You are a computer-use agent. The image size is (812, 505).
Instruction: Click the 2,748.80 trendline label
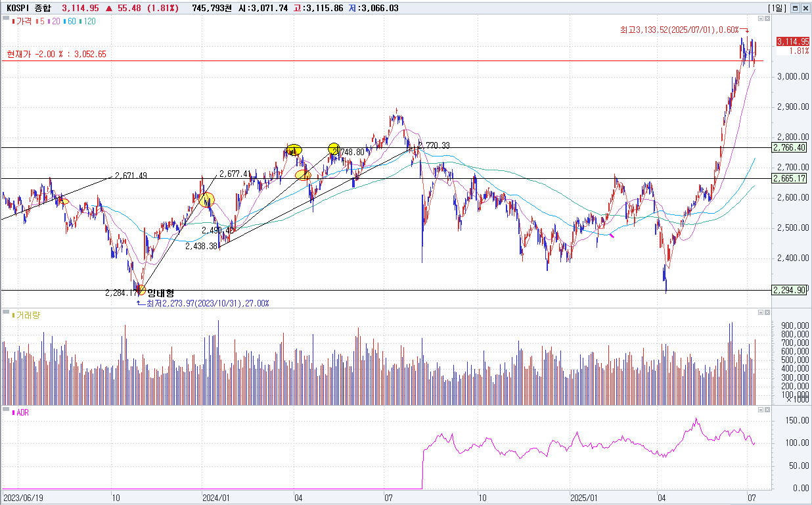pyautogui.click(x=349, y=152)
